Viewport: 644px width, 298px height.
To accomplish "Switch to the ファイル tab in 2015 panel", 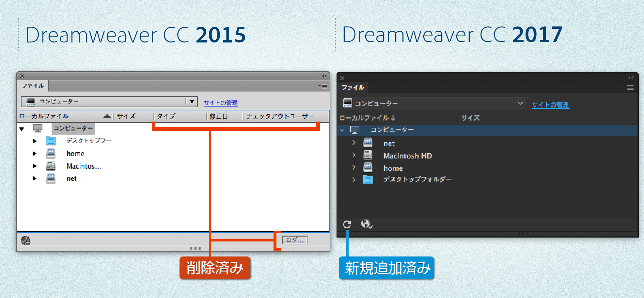I will point(33,86).
